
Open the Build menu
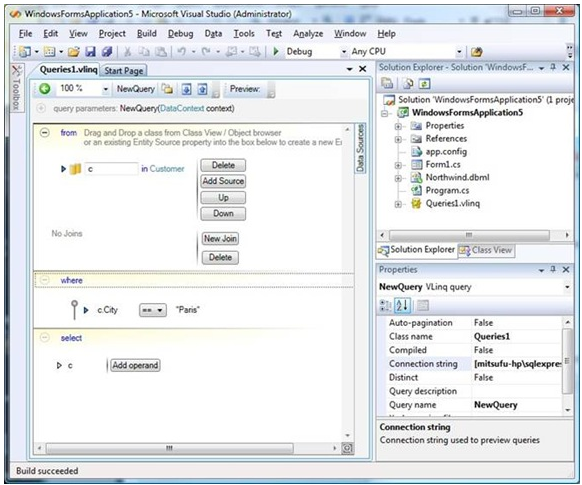pyautogui.click(x=147, y=34)
